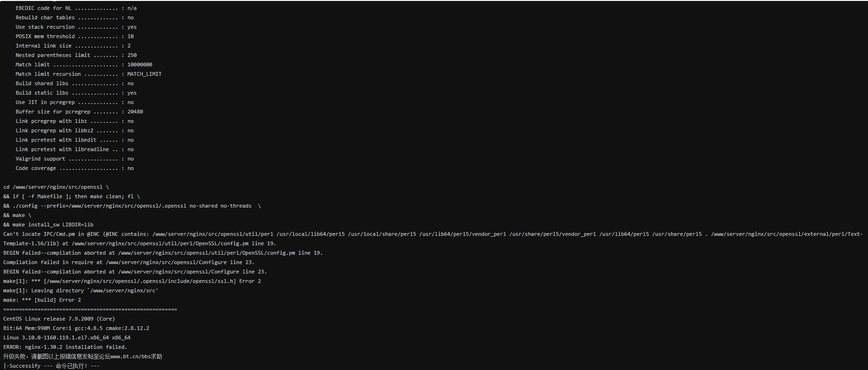This screenshot has width=868, height=370.
Task: Click the 'Leaving directory' make[1] line
Action: (x=81, y=290)
